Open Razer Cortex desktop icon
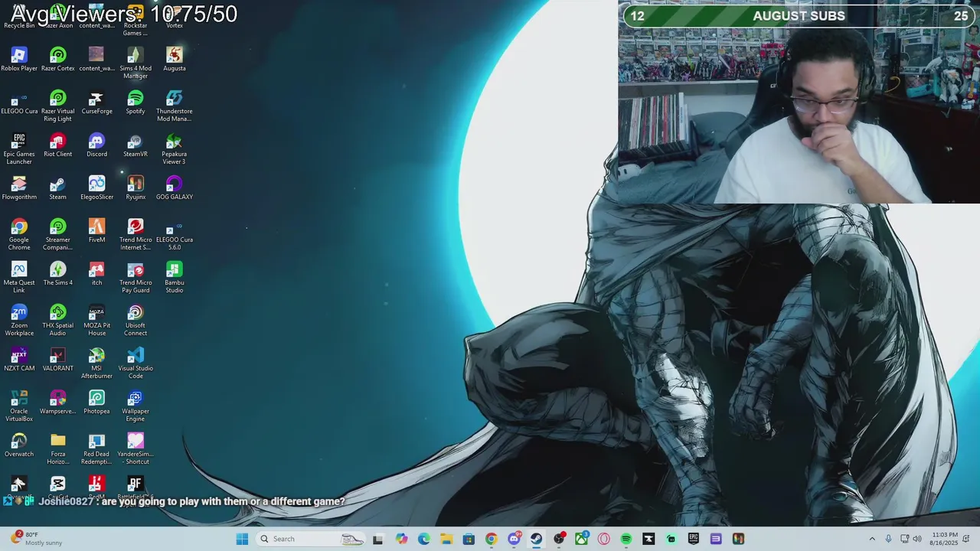 point(58,60)
